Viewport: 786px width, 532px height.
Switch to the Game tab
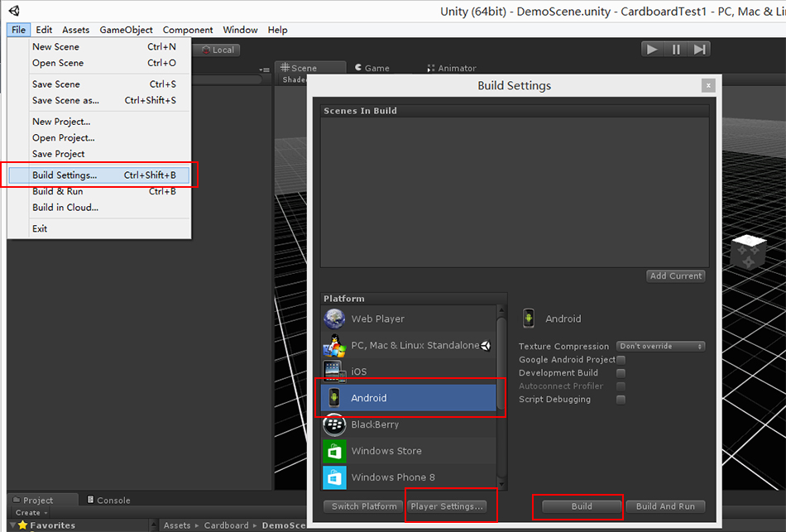click(372, 68)
